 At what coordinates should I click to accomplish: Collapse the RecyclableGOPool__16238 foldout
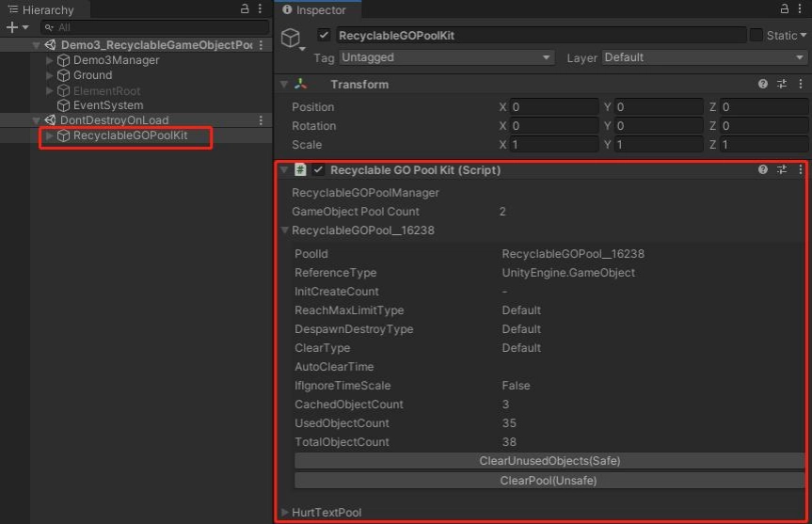pyautogui.click(x=284, y=230)
